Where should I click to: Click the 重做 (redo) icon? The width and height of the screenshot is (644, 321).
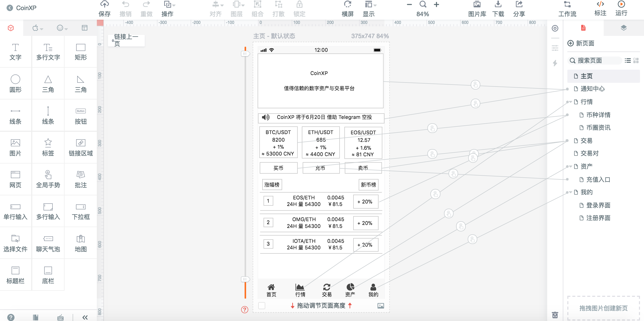pyautogui.click(x=146, y=4)
